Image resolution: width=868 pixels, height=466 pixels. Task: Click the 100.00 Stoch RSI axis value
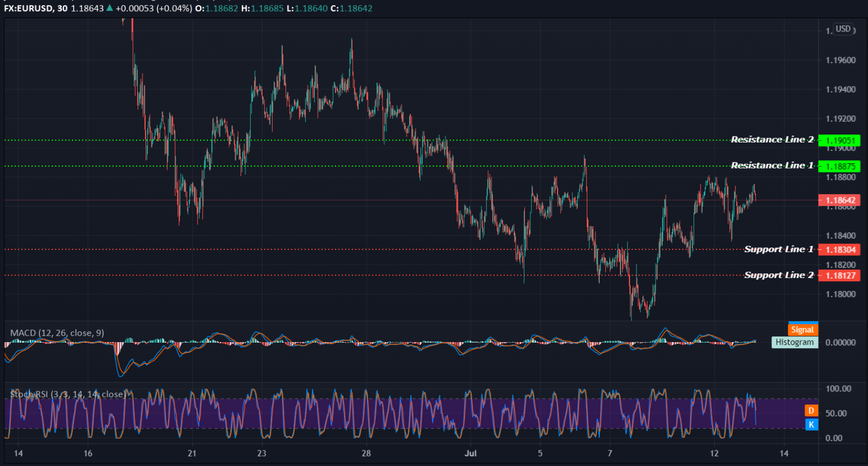838,389
